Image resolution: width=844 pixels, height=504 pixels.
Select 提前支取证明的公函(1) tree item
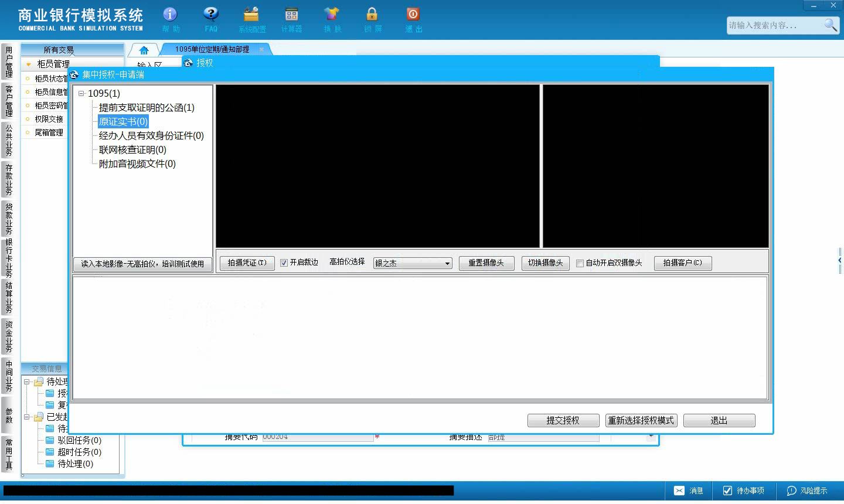(147, 108)
